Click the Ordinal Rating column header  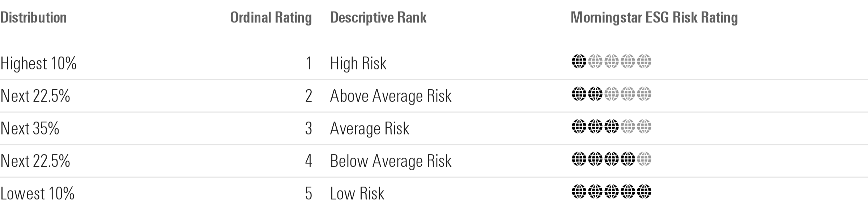(271, 18)
